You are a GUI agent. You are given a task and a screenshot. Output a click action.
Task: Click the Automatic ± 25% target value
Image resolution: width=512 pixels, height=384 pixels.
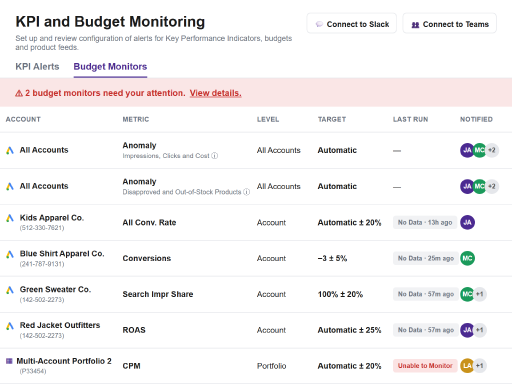pyautogui.click(x=349, y=330)
